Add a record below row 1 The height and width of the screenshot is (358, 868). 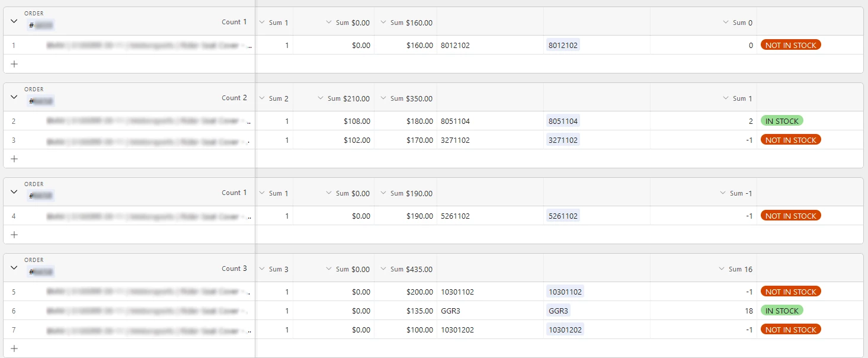coord(14,64)
